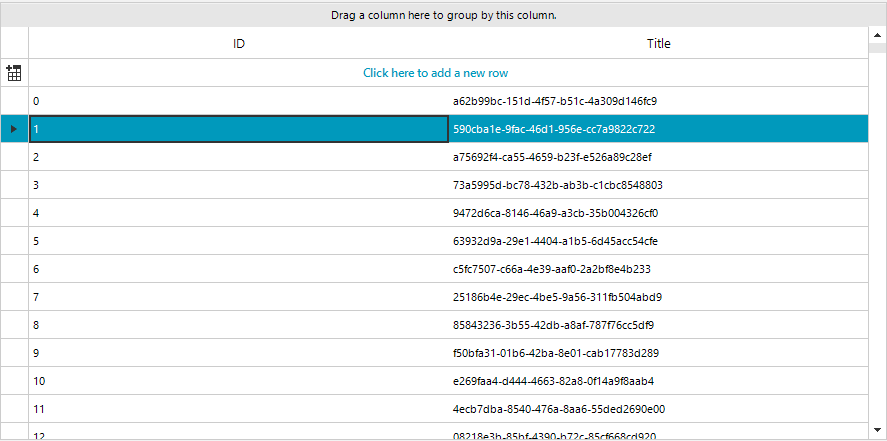Screen dimensions: 887x441
Task: Click title cell starting with 73a5995d
Action: (558, 185)
